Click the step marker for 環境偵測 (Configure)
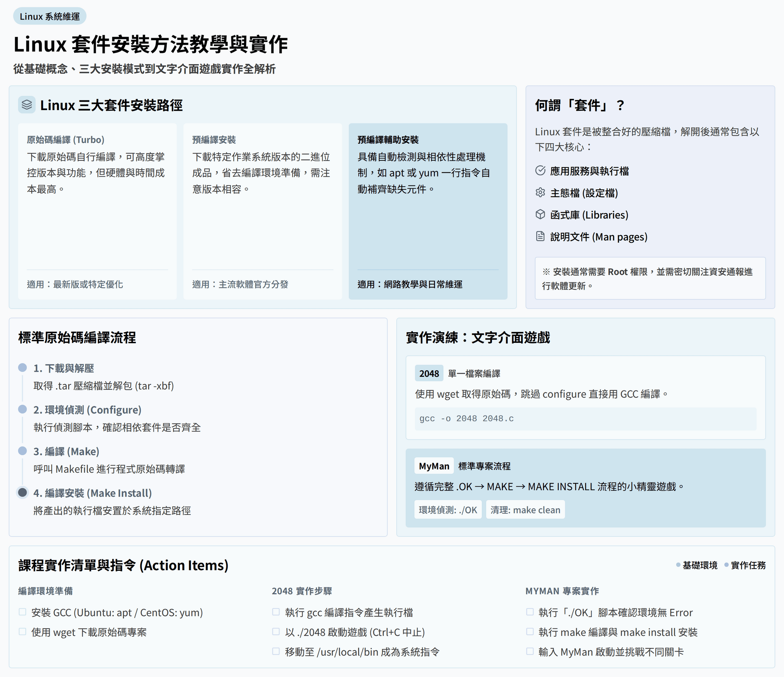Screen dimensions: 784x677 point(23,409)
